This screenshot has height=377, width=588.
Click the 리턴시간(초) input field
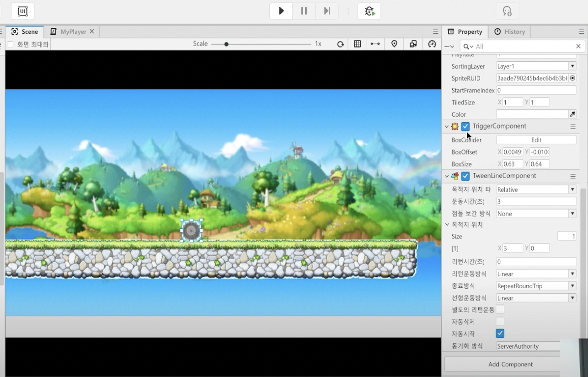coord(536,262)
